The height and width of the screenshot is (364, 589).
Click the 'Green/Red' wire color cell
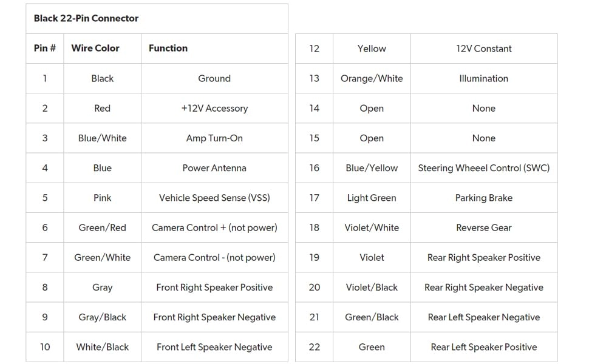click(102, 227)
